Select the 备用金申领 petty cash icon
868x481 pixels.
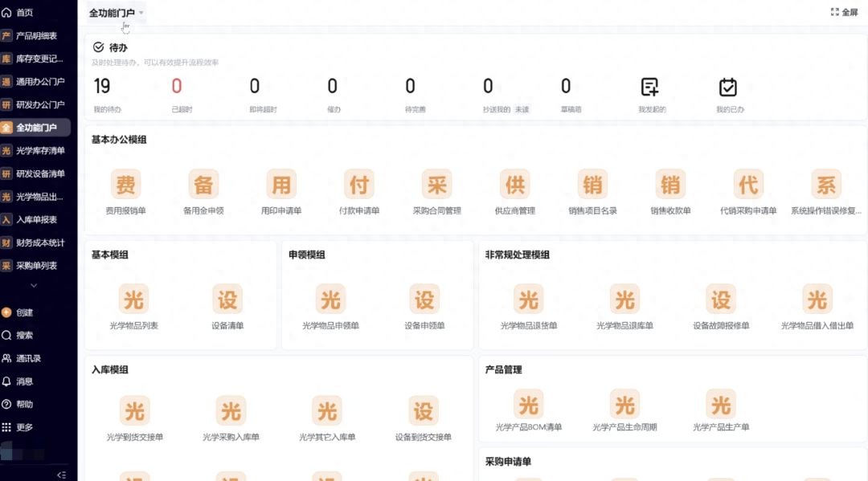tap(203, 185)
